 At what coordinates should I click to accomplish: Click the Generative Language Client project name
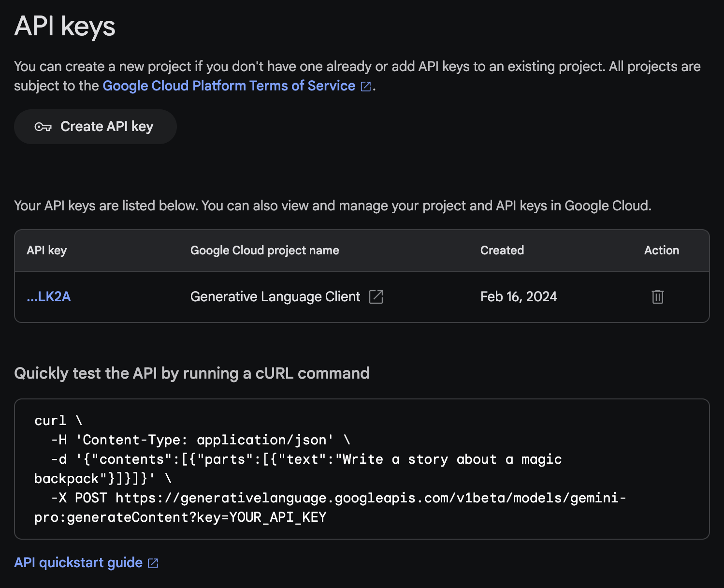click(275, 297)
